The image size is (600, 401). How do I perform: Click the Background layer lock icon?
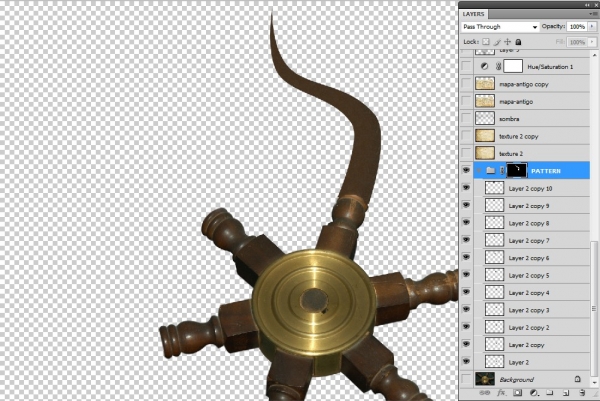[577, 379]
